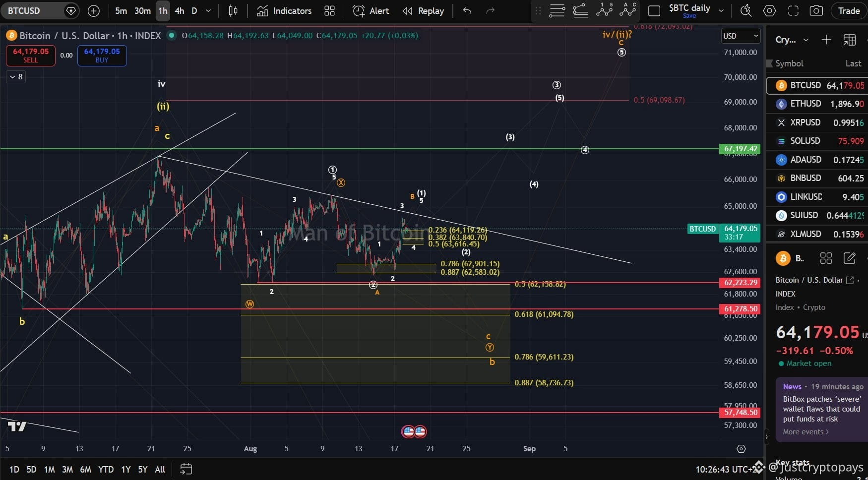Select the Elliott impulse wave 12345 tool
868x480 pixels.
click(604, 10)
